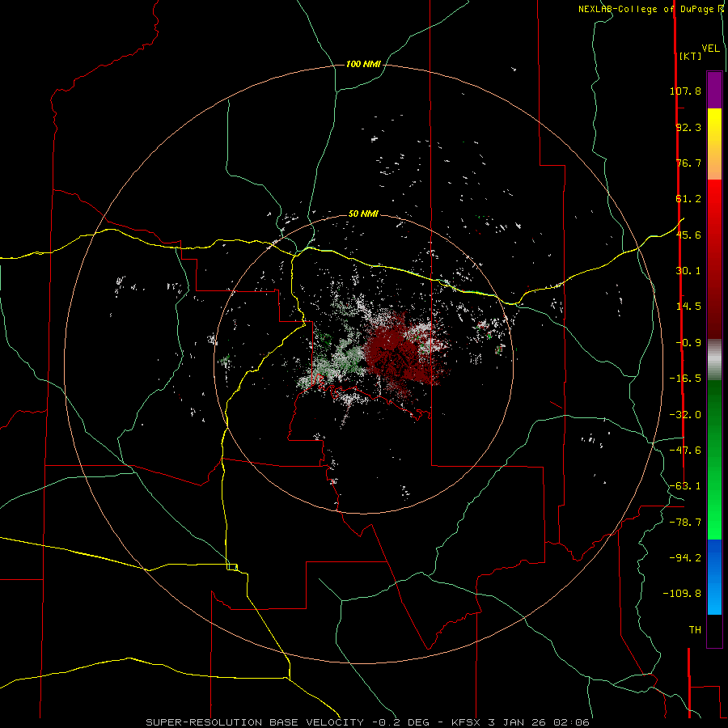Click the 107.8 velocity scale value
Image resolution: width=728 pixels, height=728 pixels.
click(x=685, y=91)
